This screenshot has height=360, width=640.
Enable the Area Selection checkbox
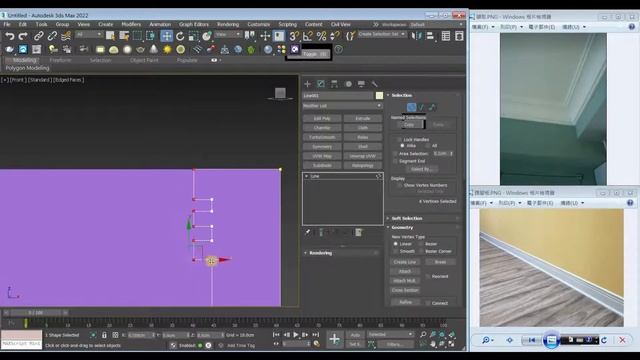[x=395, y=154]
